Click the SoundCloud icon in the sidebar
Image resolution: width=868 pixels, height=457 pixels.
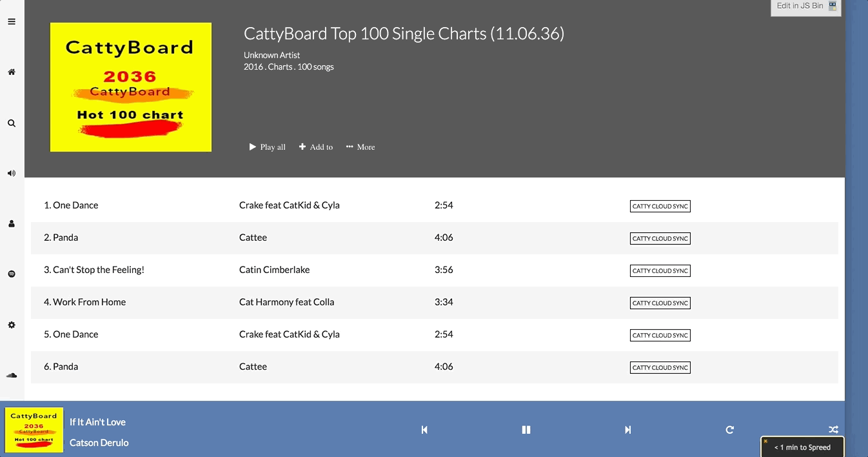pyautogui.click(x=12, y=375)
